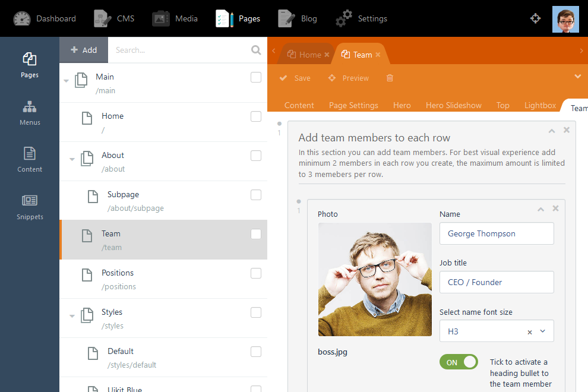Screen dimensions: 588x392
Task: Switch to the Lightbox tab
Action: (x=540, y=105)
